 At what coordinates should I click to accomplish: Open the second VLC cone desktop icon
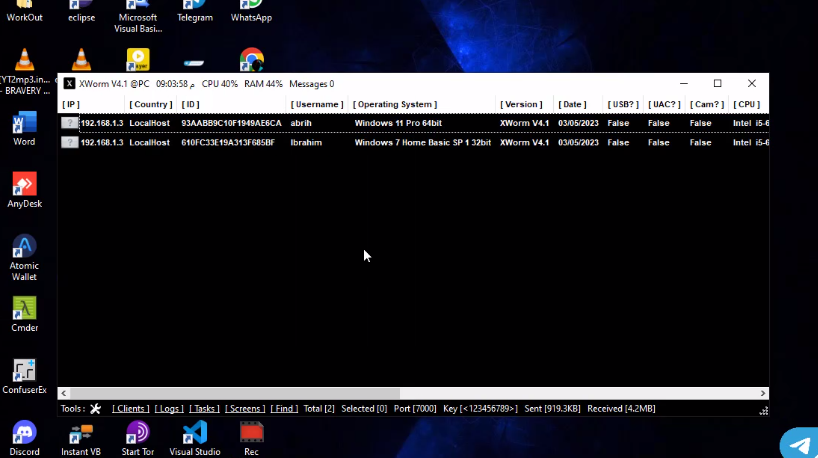81,60
